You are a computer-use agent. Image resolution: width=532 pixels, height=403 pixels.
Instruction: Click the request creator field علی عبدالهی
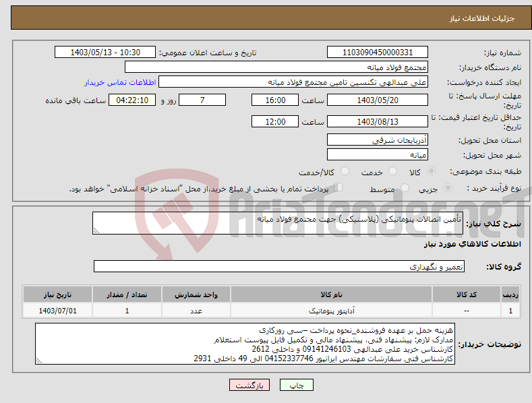coord(293,82)
